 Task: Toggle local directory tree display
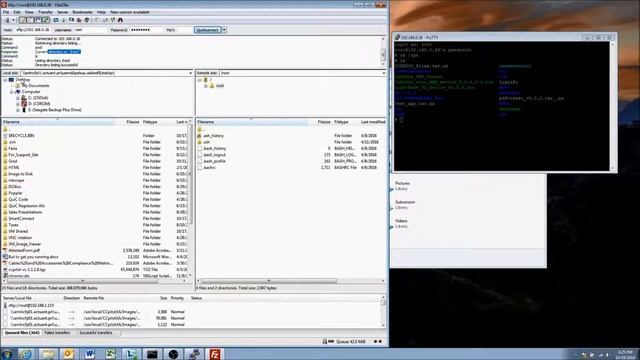tap(31, 20)
